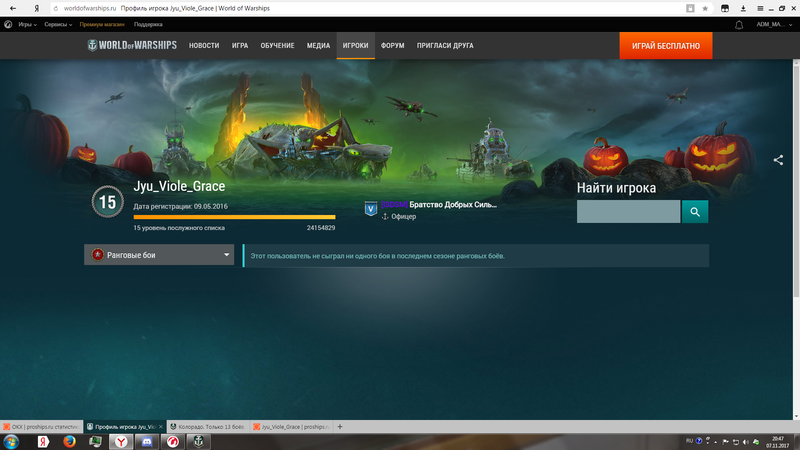
Task: Close the 'Профиль игрока' tab
Action: (161, 427)
